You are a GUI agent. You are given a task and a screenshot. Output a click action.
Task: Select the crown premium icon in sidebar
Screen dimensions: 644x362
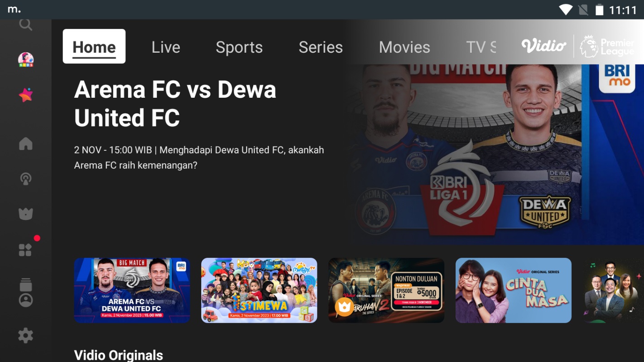26,214
